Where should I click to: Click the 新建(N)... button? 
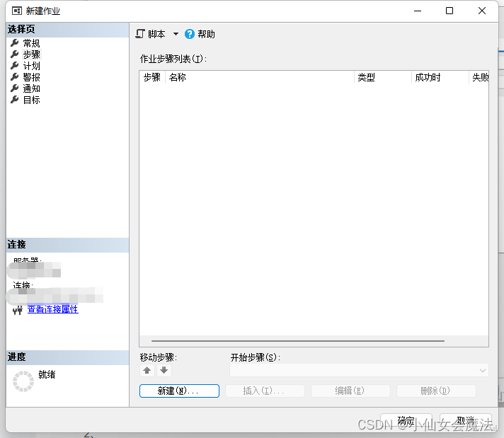click(x=179, y=391)
